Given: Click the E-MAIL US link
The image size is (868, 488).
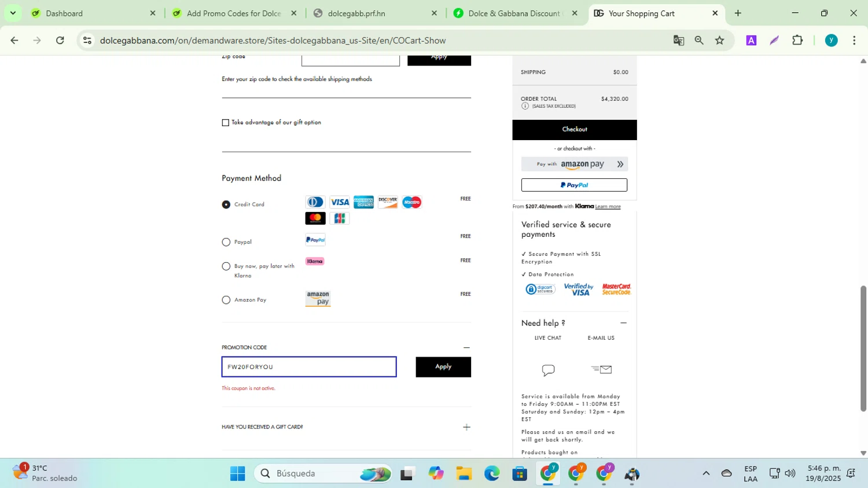Looking at the screenshot, I should [x=601, y=338].
